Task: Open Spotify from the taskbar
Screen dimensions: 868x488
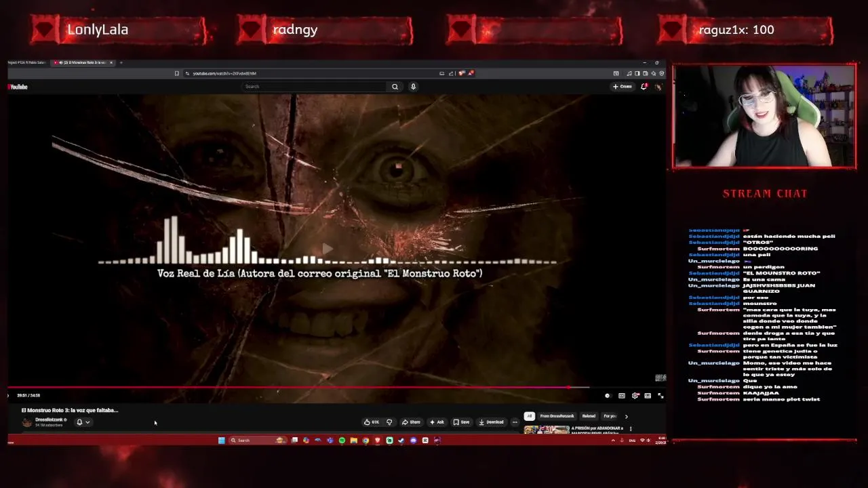Action: pos(342,441)
